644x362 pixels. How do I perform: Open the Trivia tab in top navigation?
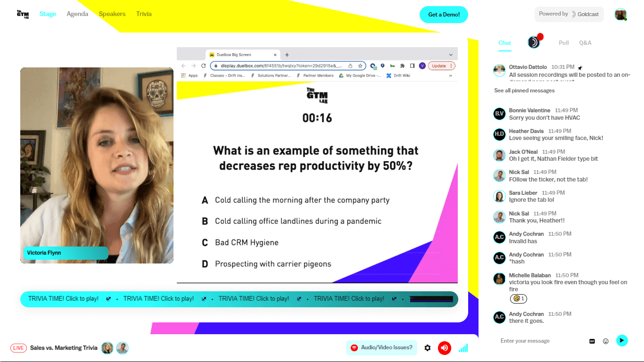click(144, 14)
